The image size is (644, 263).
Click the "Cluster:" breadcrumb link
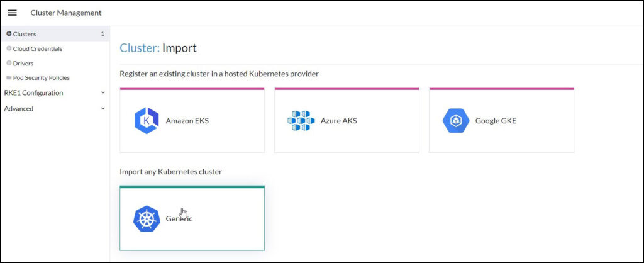point(140,48)
